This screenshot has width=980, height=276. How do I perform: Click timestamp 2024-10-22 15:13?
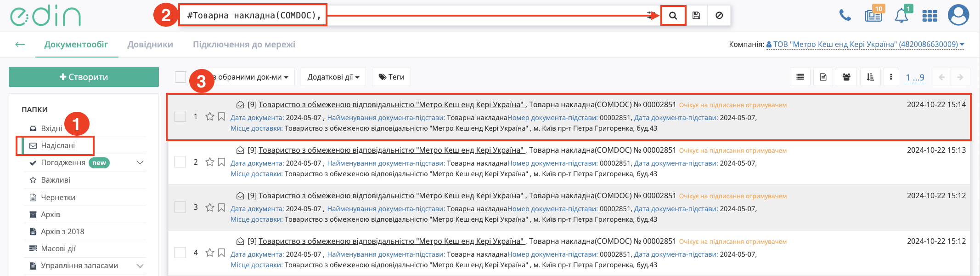click(x=936, y=150)
